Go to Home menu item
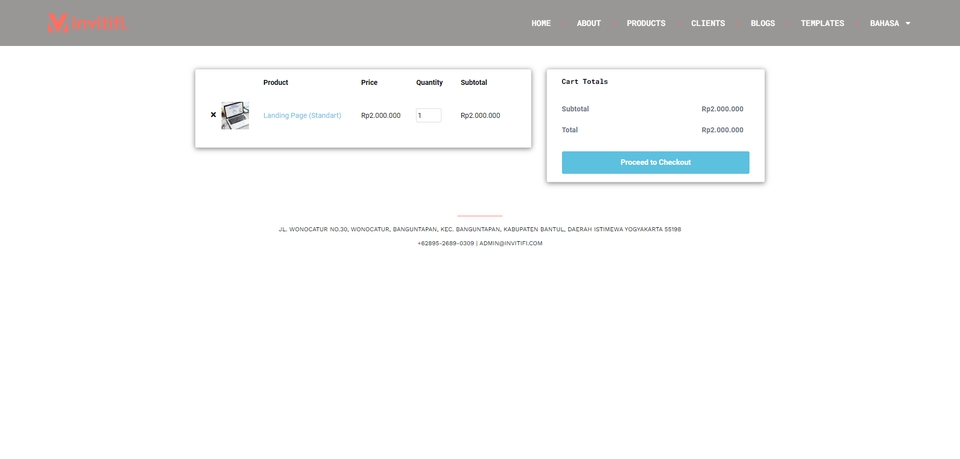960x459 pixels. (541, 23)
